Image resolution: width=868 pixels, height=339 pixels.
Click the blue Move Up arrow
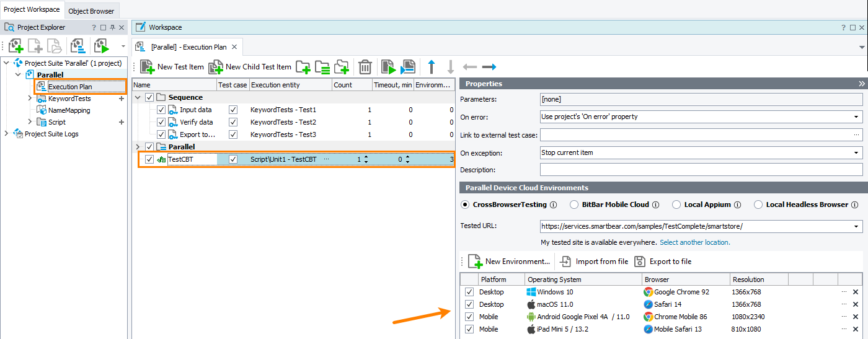[x=432, y=67]
